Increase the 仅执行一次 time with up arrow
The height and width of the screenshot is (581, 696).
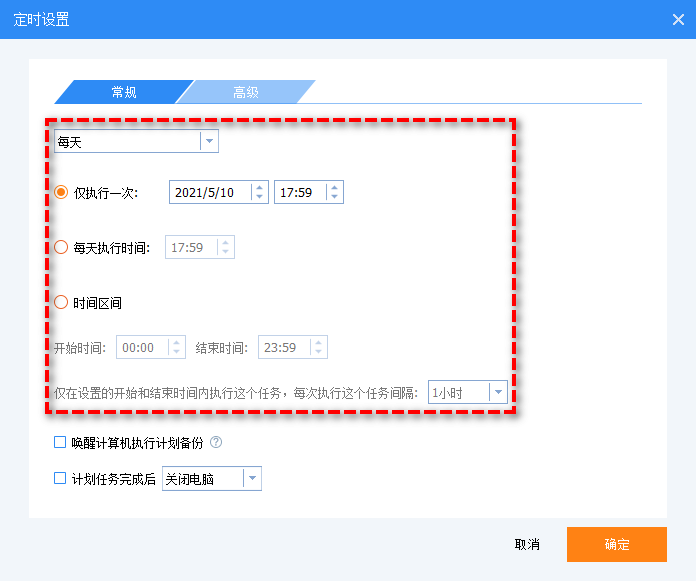pyautogui.click(x=335, y=188)
